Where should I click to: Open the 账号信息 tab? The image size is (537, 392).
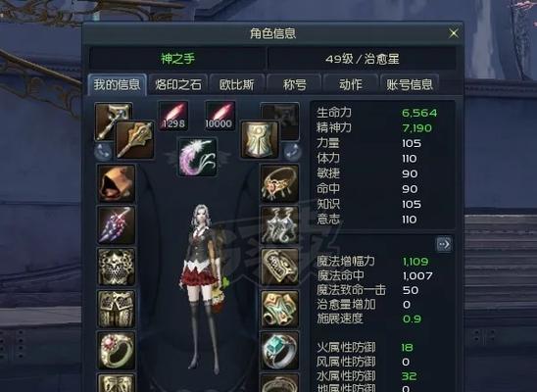[x=410, y=84]
